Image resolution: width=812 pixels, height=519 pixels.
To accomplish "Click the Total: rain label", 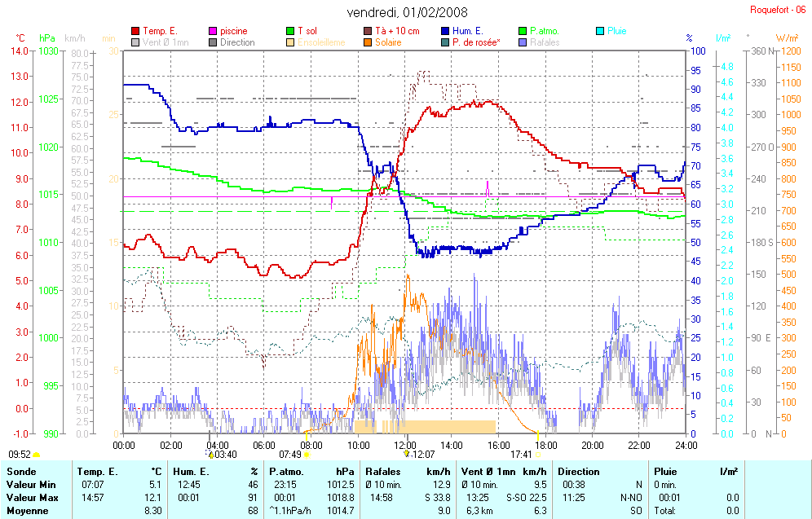I will point(664,511).
